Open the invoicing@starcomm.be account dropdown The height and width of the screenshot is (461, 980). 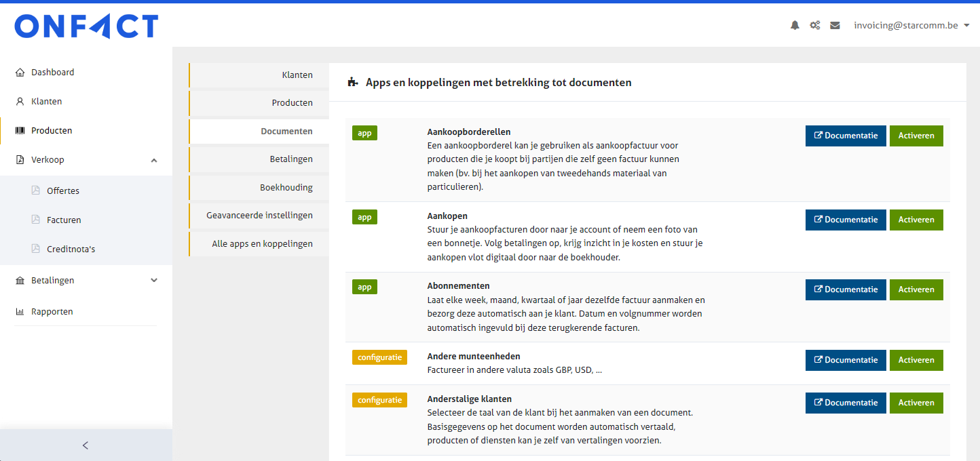(911, 26)
